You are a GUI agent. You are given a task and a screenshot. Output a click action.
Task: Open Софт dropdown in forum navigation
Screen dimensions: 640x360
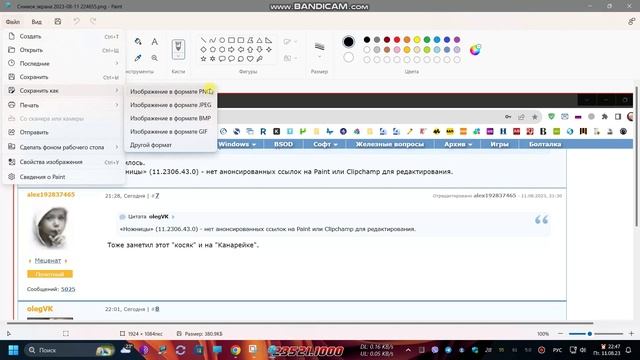pos(325,144)
